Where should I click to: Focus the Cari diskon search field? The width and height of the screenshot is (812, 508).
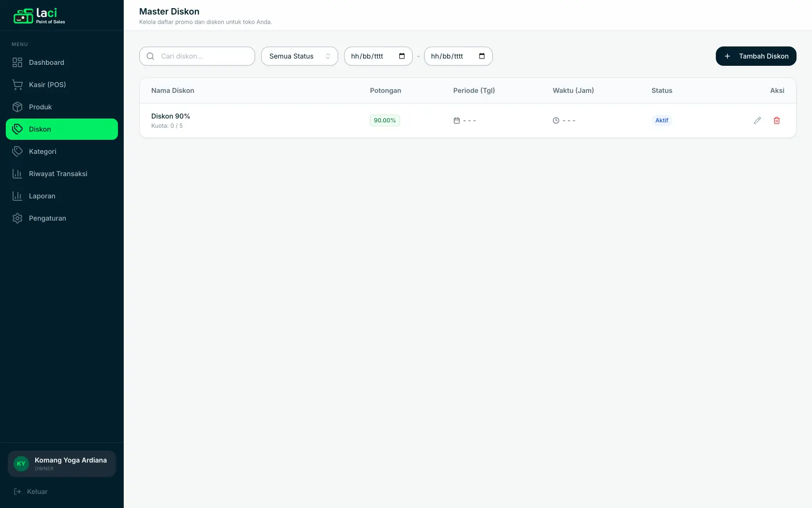click(197, 56)
